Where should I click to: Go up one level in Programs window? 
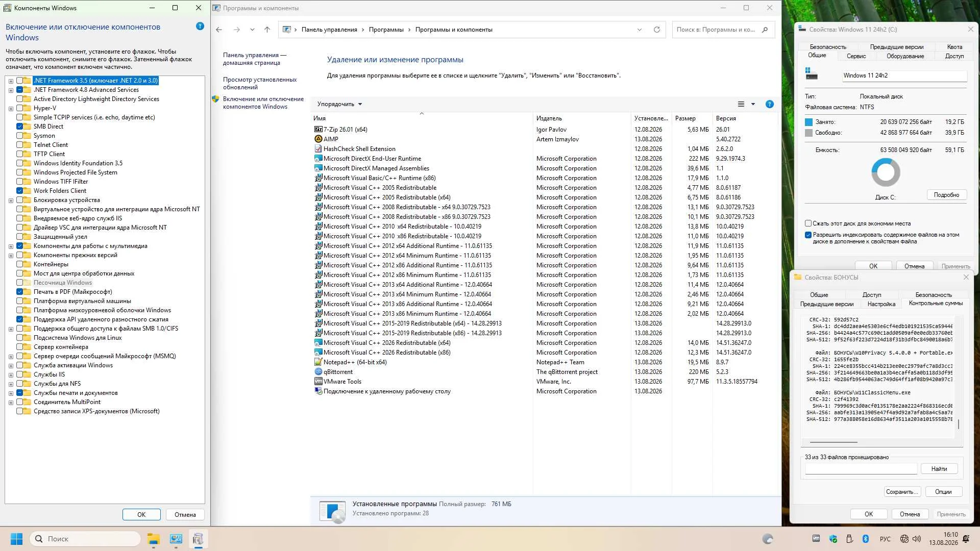267,30
